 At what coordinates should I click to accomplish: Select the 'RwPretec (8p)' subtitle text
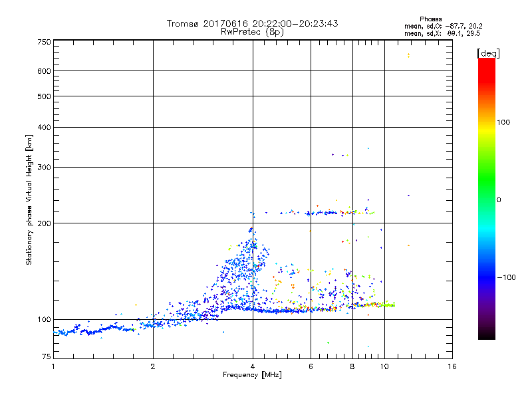(x=252, y=32)
